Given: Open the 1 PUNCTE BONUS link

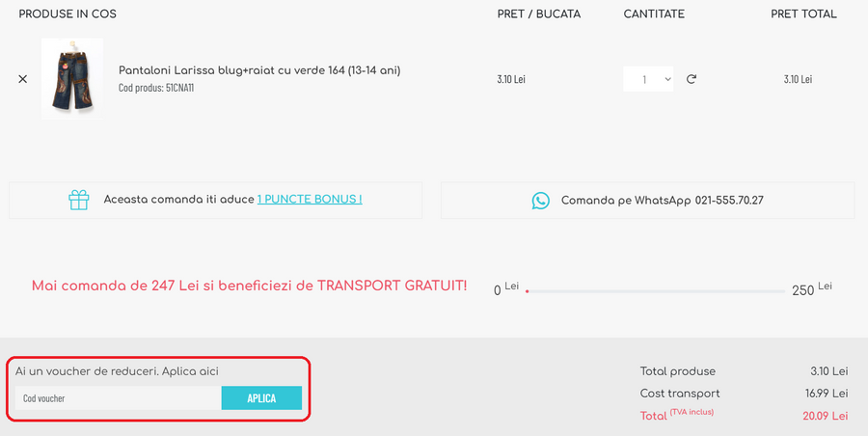Looking at the screenshot, I should [310, 200].
